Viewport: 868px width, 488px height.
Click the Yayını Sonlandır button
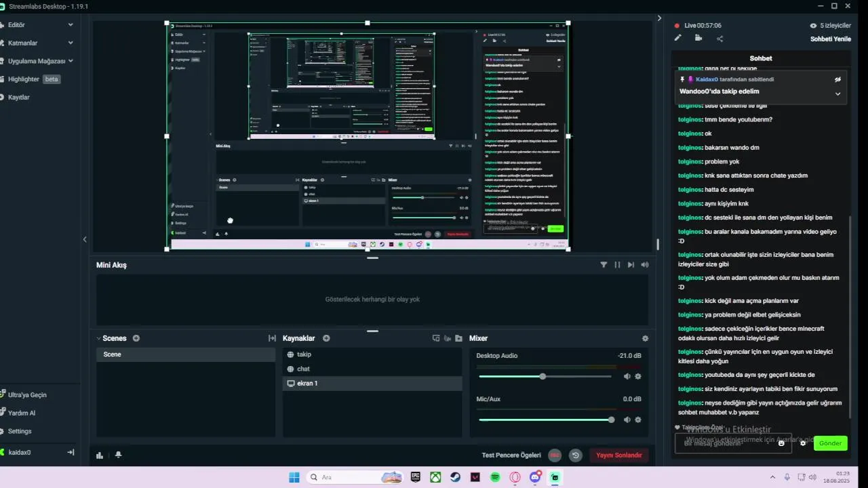click(x=618, y=455)
